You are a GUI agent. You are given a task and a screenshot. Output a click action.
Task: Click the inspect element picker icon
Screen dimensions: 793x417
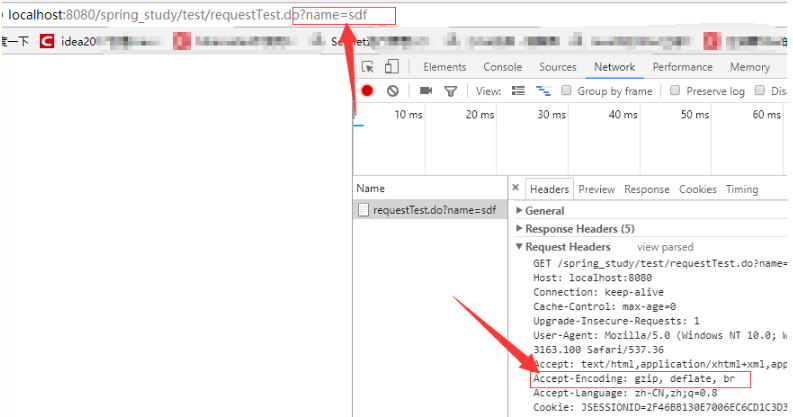tap(368, 67)
